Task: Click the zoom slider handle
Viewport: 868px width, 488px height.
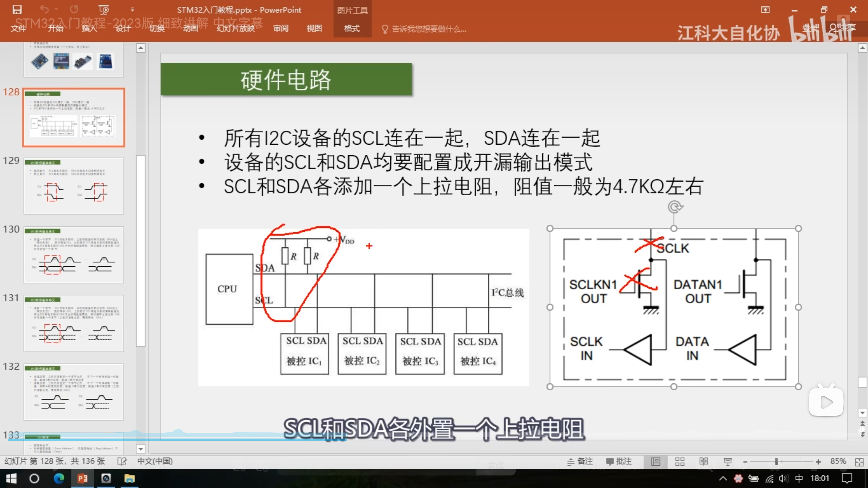Action: tap(776, 462)
